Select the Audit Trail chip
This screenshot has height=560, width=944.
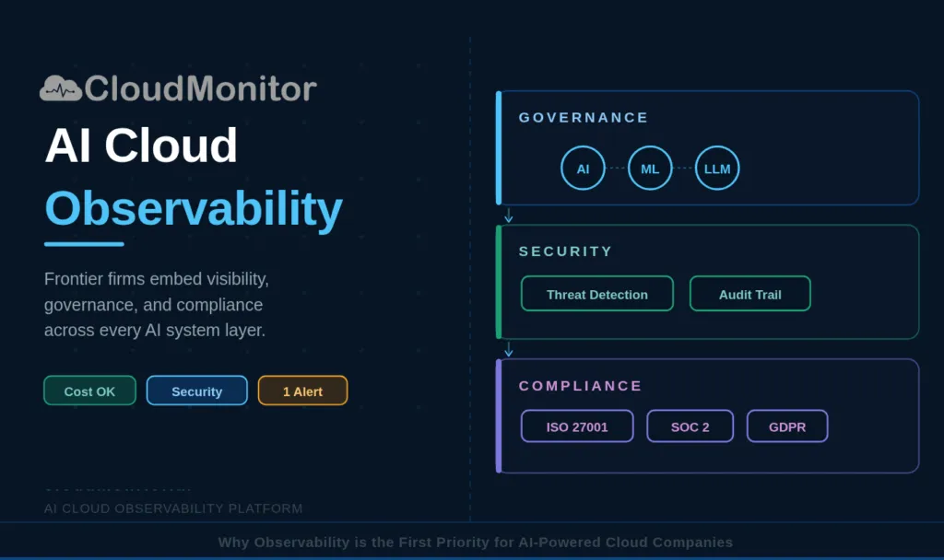coord(750,294)
